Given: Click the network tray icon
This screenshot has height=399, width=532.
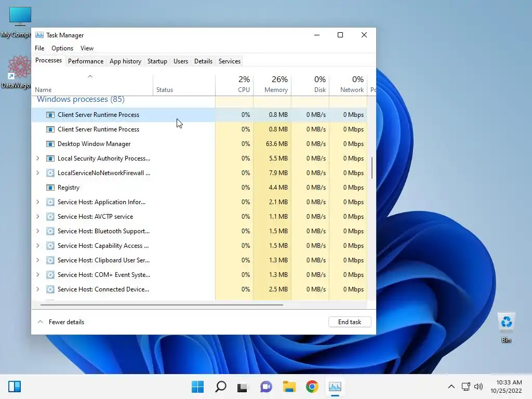Looking at the screenshot, I should tap(466, 387).
